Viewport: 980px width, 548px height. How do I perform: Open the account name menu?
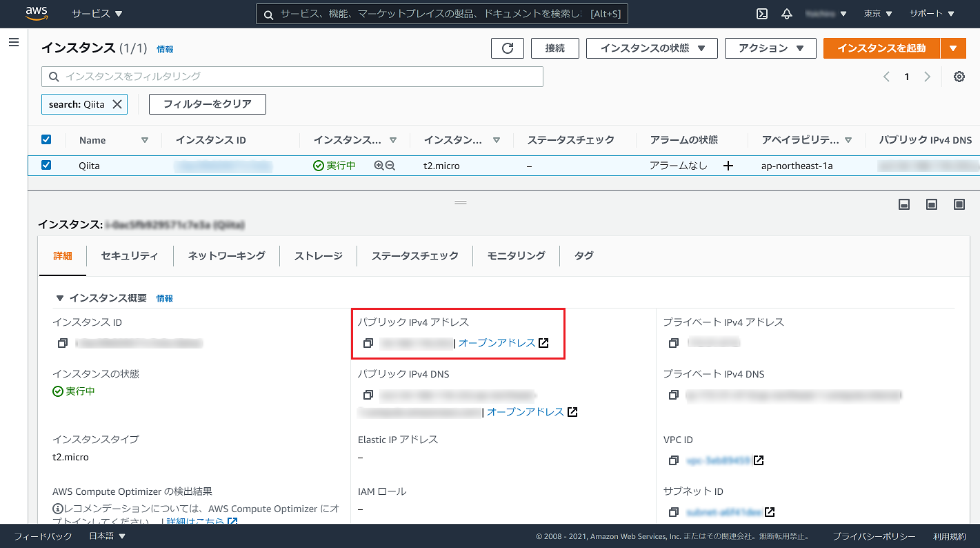pyautogui.click(x=826, y=14)
